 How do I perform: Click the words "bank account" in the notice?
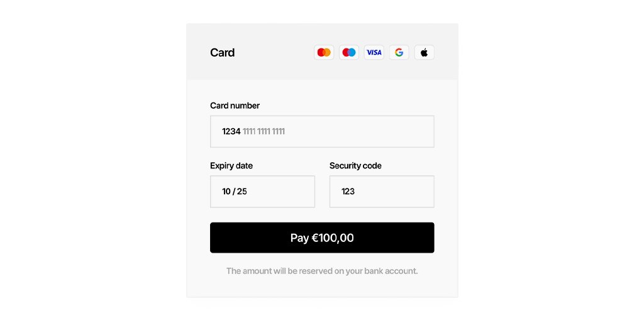pyautogui.click(x=391, y=271)
